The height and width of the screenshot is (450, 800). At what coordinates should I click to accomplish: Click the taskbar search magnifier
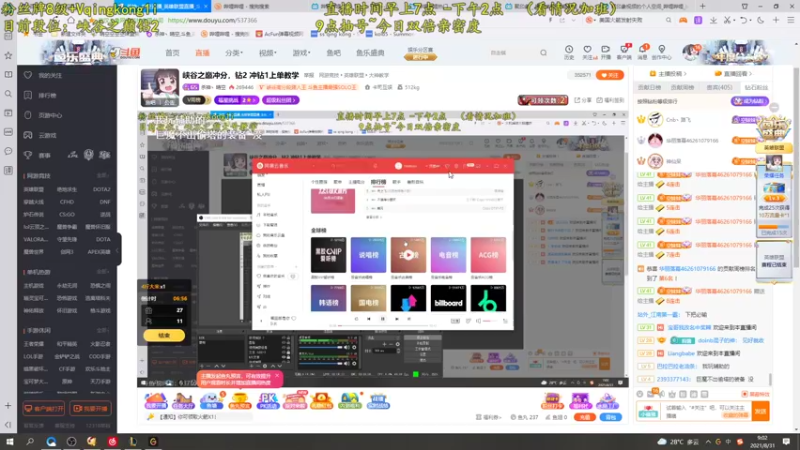(x=30, y=441)
